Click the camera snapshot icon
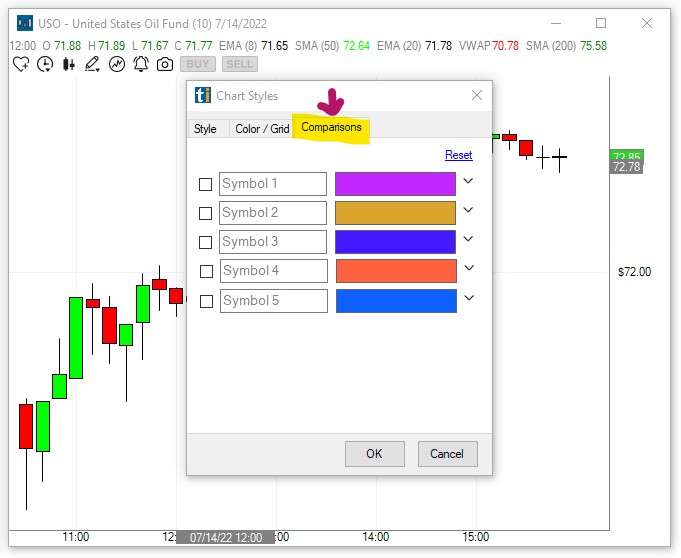This screenshot has width=681, height=558. (165, 64)
